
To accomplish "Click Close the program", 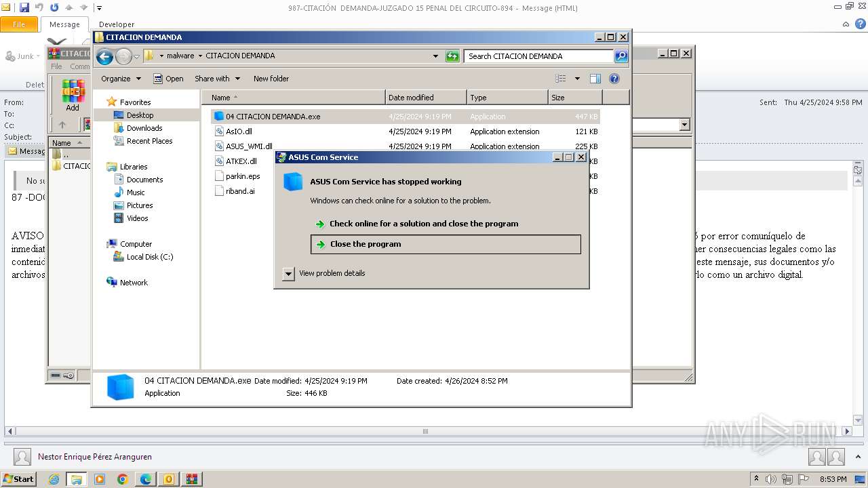I will (x=446, y=244).
